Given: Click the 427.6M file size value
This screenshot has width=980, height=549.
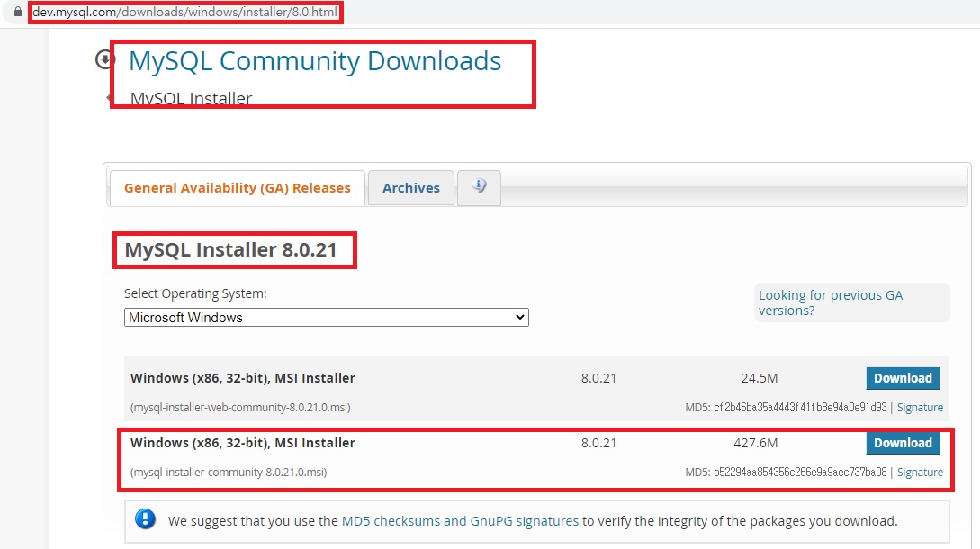Looking at the screenshot, I should click(x=756, y=443).
